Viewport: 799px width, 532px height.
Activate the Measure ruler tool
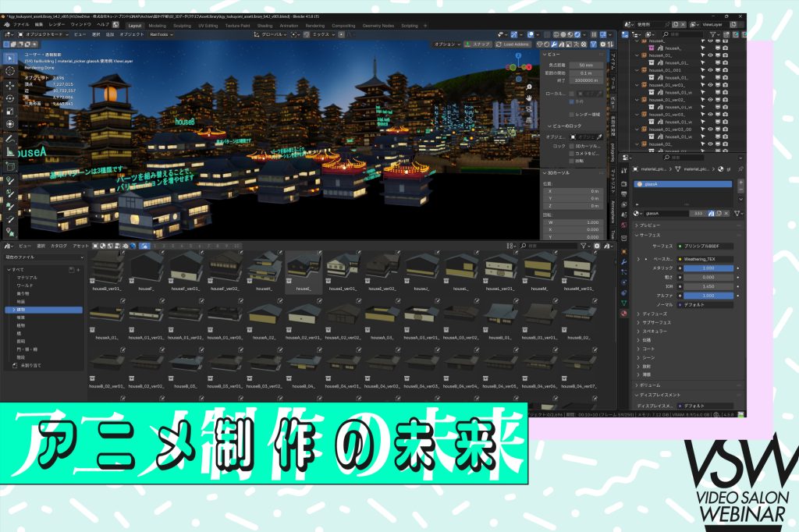9,152
